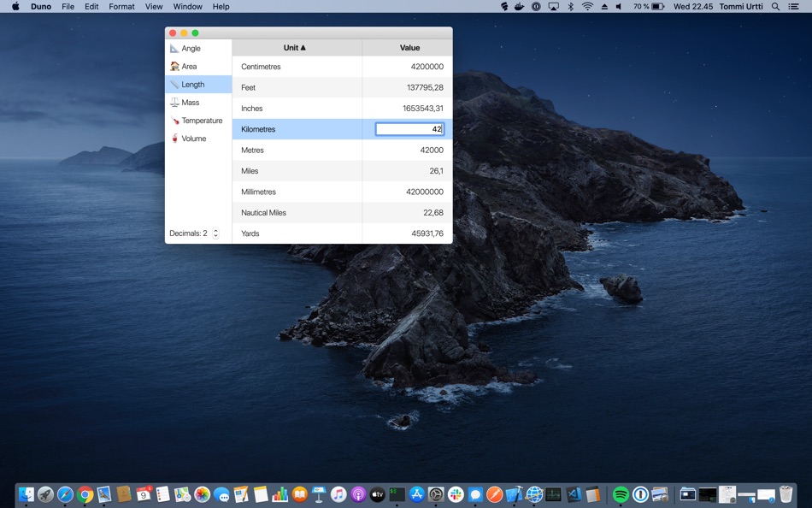Adjust the Decimals stepper control
Screen dimensions: 812x508
point(215,233)
